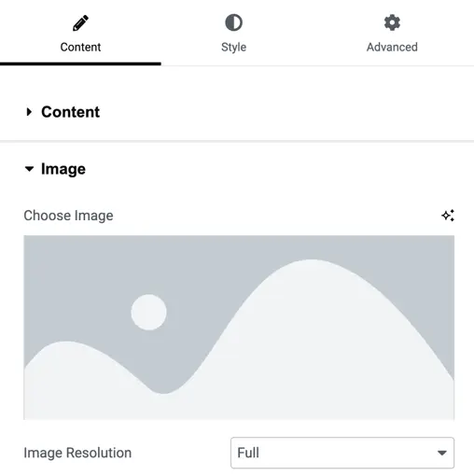The height and width of the screenshot is (476, 474).
Task: Collapse the Image section arrow
Action: (29, 169)
